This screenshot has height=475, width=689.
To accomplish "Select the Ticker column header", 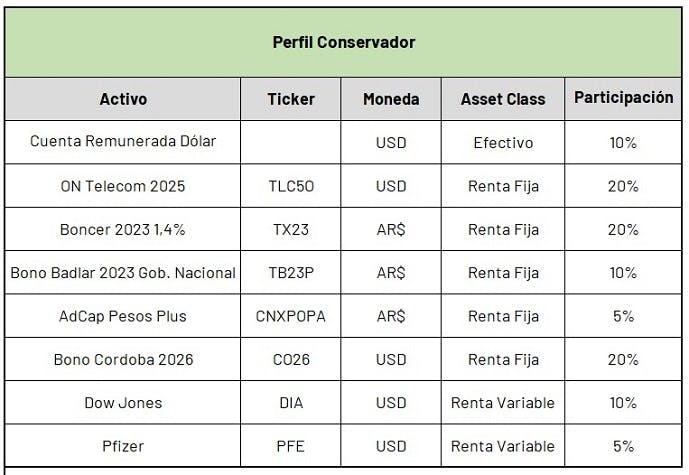I will click(291, 99).
